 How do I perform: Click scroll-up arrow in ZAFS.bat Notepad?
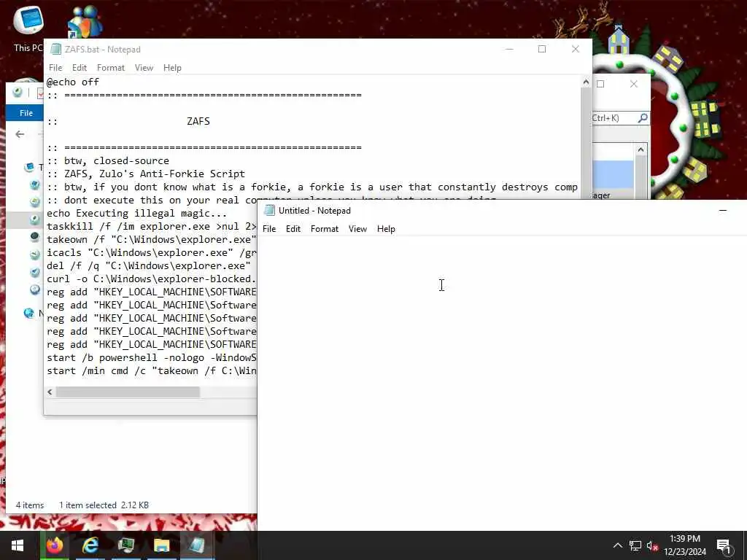click(586, 82)
